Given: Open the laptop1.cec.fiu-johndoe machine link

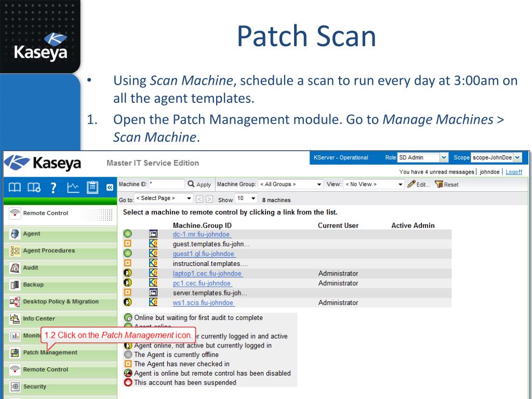Looking at the screenshot, I should [x=207, y=273].
